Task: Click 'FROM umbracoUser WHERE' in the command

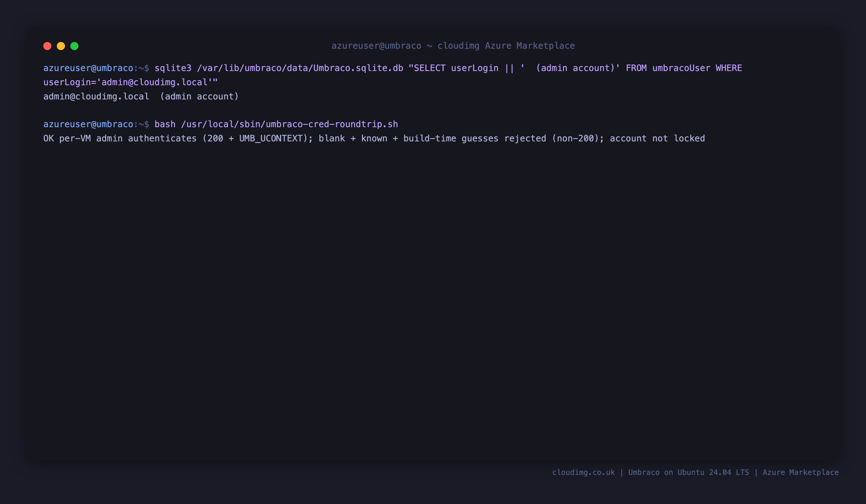Action: [684, 68]
